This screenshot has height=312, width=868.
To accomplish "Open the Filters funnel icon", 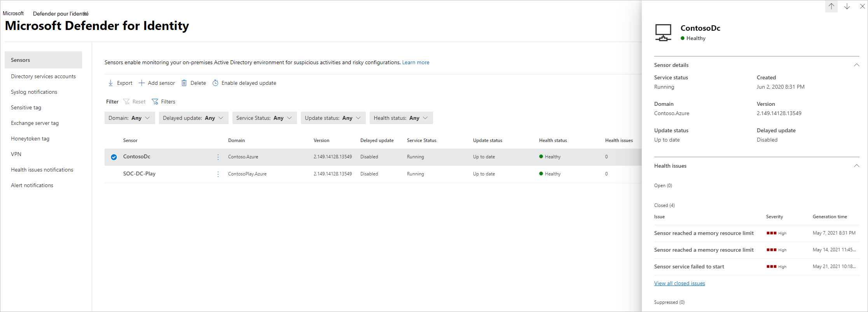I will coord(155,102).
